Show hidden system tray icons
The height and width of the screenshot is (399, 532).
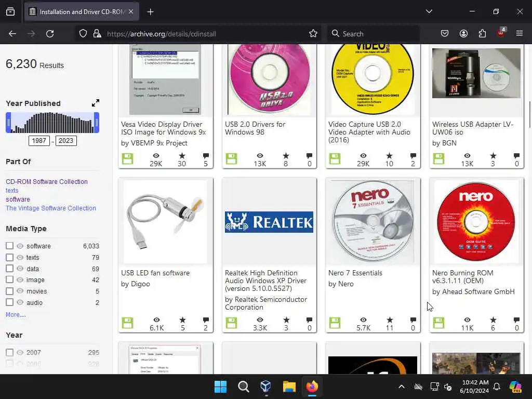402,387
